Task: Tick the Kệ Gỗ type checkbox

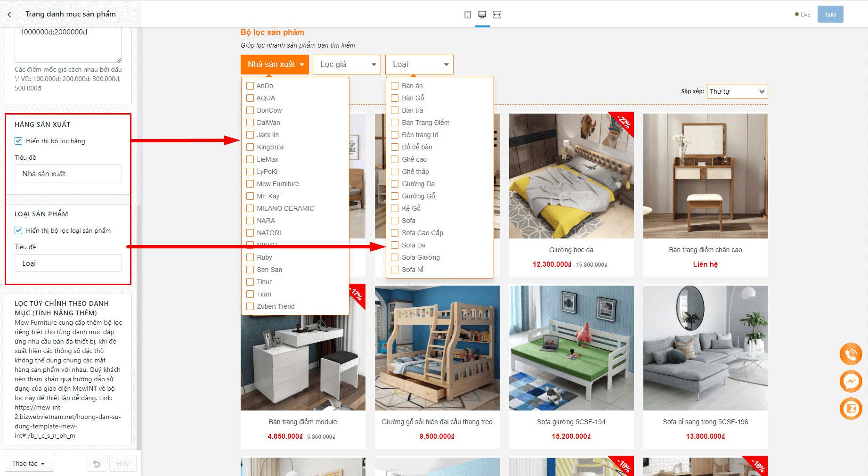Action: point(395,208)
